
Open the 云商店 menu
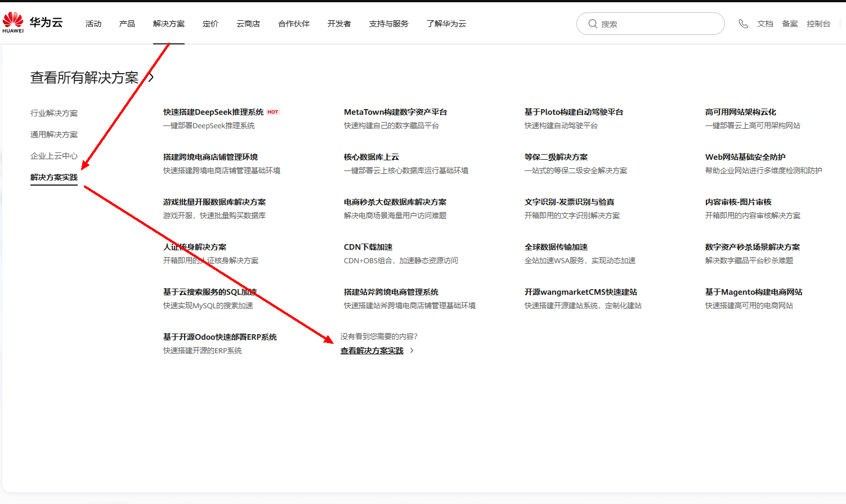click(248, 24)
